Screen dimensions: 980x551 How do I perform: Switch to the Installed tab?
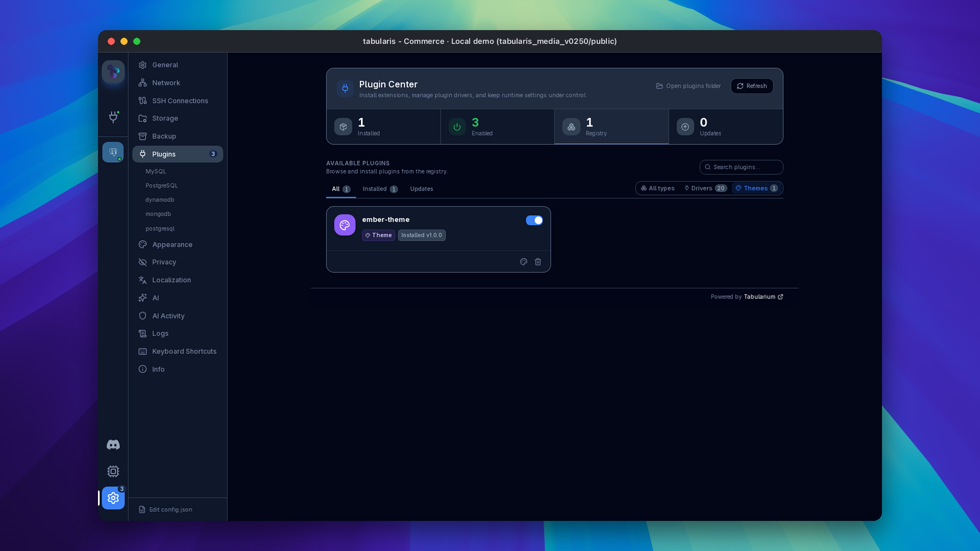(380, 189)
